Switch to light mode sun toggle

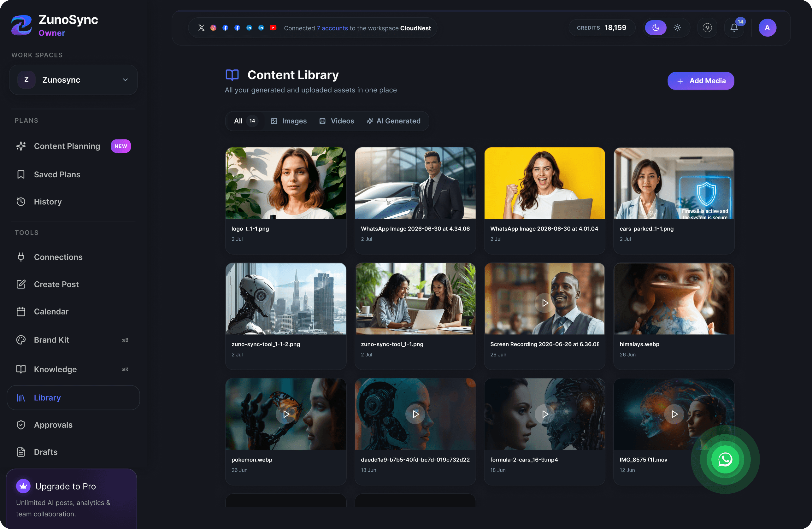(677, 28)
